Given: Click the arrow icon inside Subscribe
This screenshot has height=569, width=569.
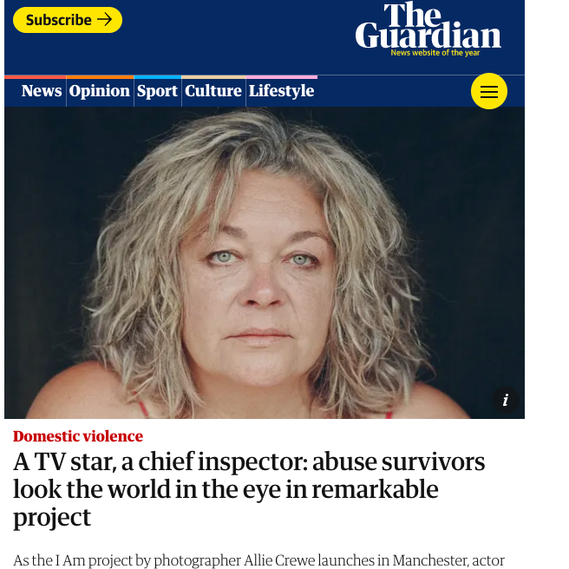Looking at the screenshot, I should pyautogui.click(x=105, y=20).
